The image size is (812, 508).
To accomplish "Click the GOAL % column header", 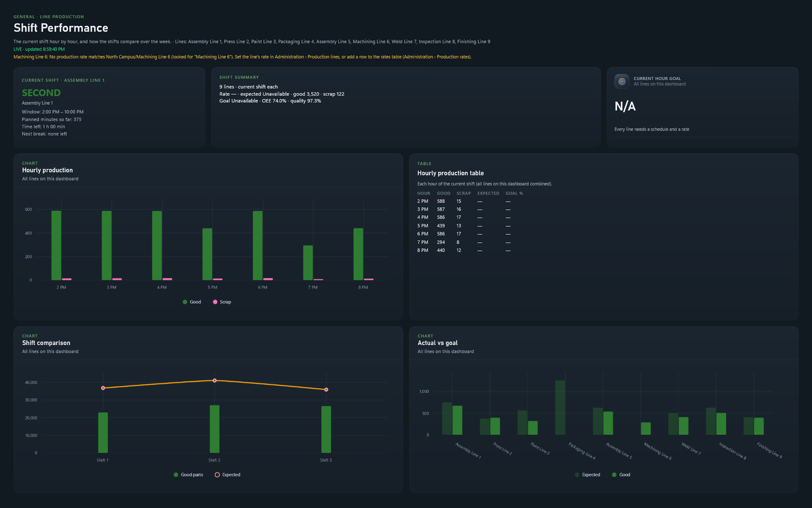I will point(514,193).
